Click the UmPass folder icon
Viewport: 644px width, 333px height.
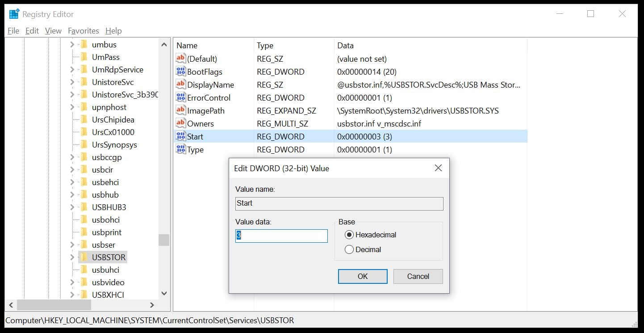point(84,57)
